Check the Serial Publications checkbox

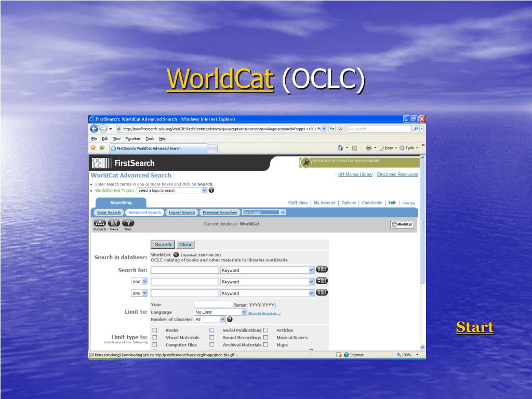(212, 330)
